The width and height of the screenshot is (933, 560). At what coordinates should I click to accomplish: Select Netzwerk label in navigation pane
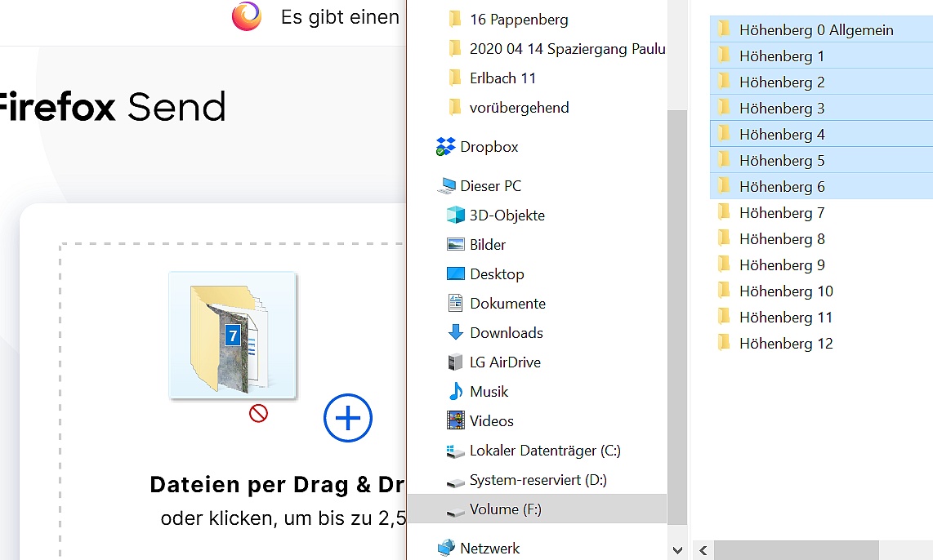point(489,548)
